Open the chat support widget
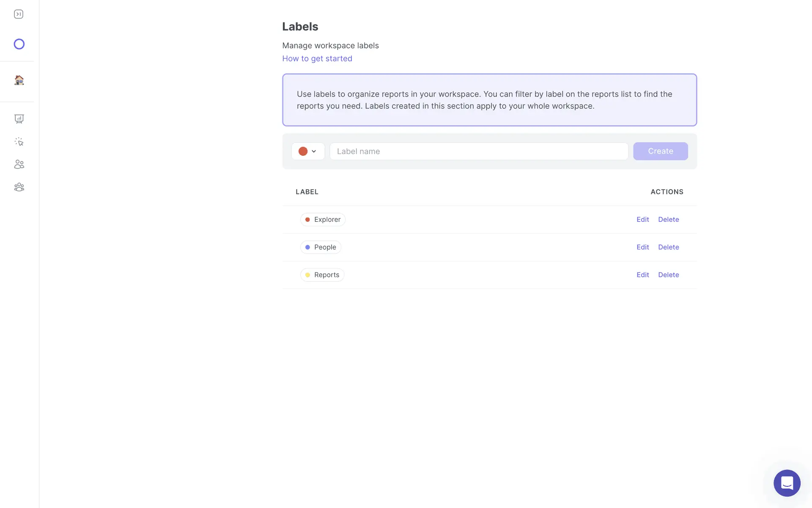 787,483
